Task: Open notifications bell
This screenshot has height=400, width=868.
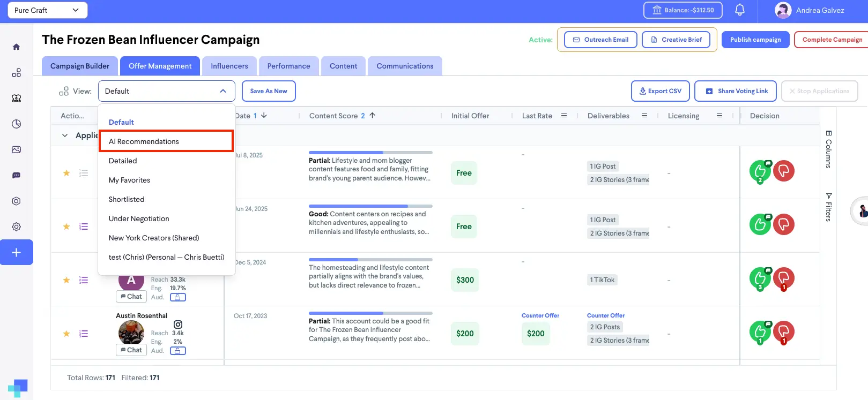Action: (x=740, y=10)
